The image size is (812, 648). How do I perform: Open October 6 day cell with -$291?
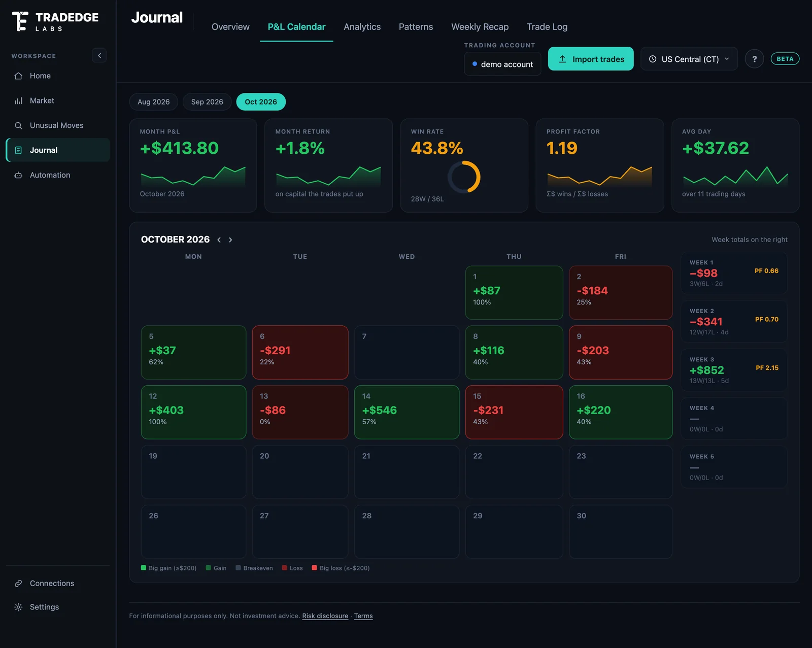[300, 352]
